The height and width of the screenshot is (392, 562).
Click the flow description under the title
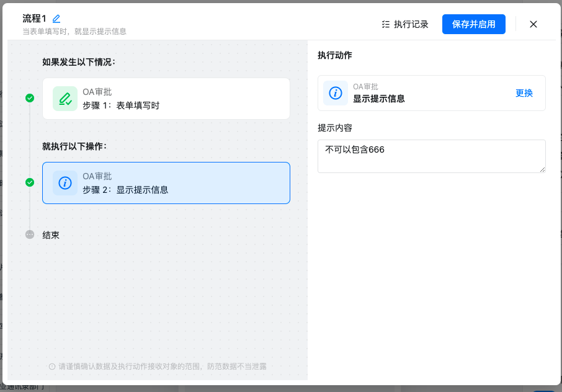74,32
